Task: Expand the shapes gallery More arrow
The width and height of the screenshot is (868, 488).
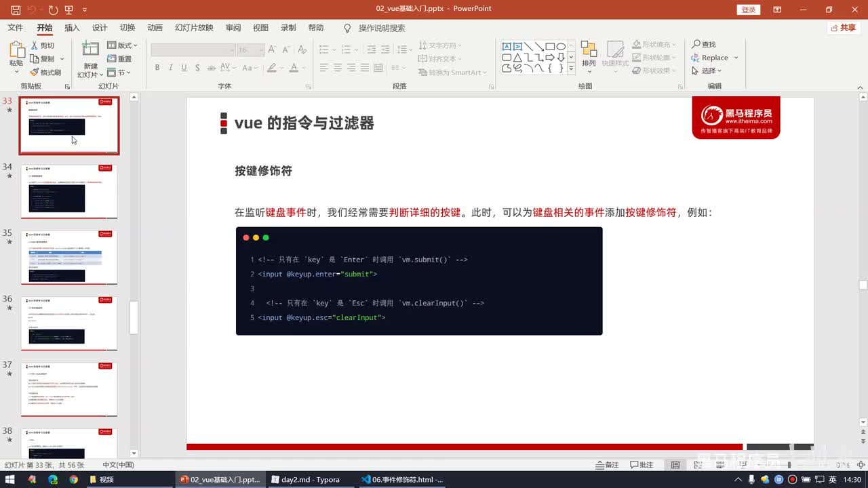Action: point(571,68)
